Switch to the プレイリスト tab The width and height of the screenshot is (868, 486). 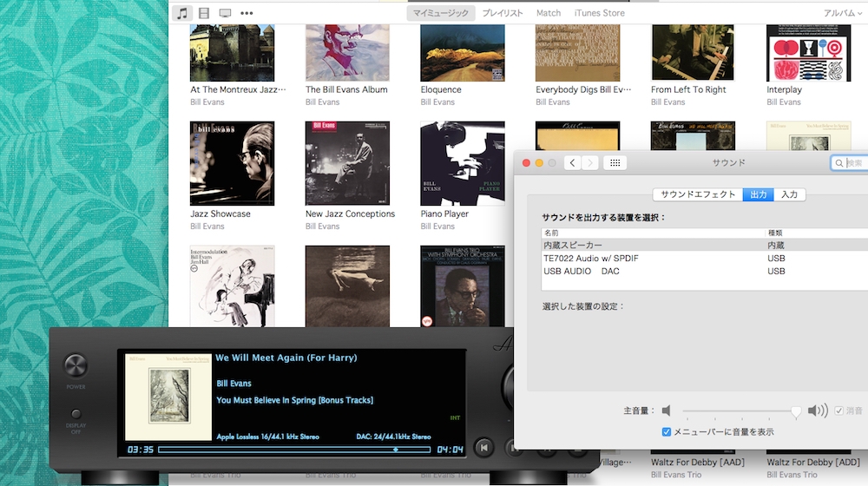click(x=502, y=13)
